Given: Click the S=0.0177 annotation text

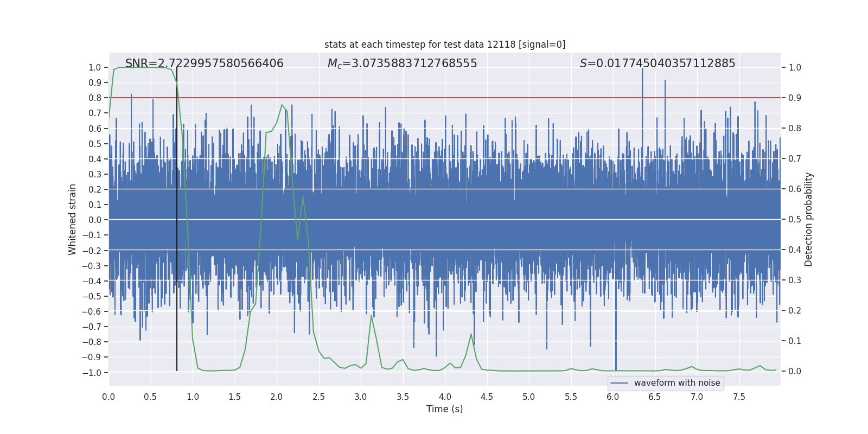Looking at the screenshot, I should point(657,63).
